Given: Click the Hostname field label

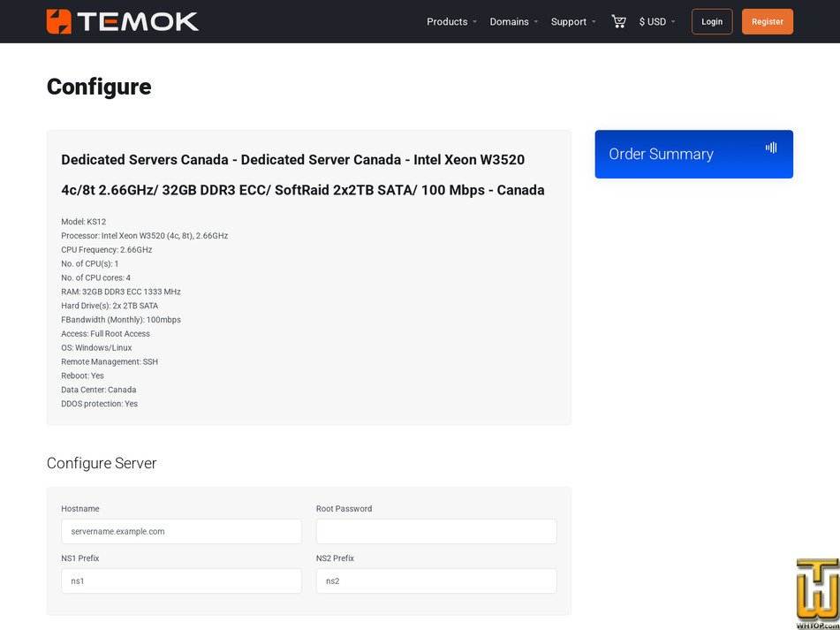Looking at the screenshot, I should click(x=79, y=508).
